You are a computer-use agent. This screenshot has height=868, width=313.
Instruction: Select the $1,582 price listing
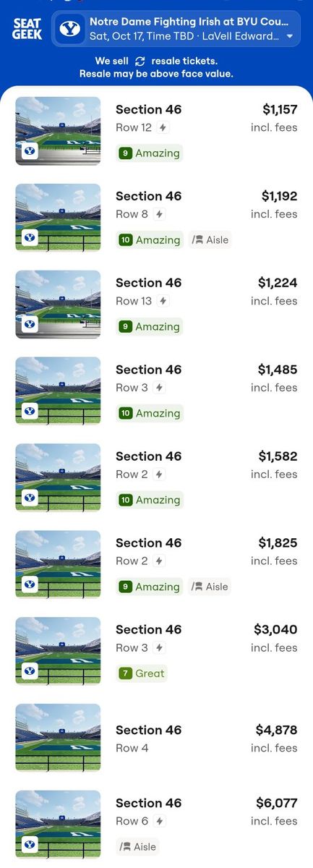(156, 478)
